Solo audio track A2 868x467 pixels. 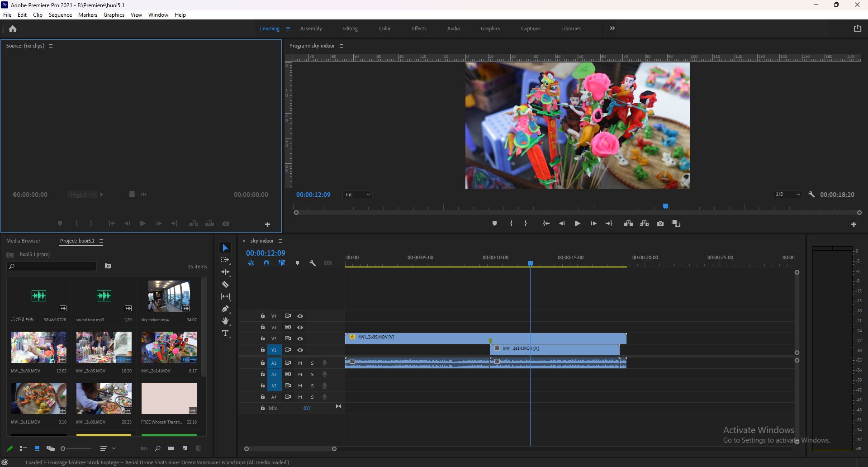[312, 374]
